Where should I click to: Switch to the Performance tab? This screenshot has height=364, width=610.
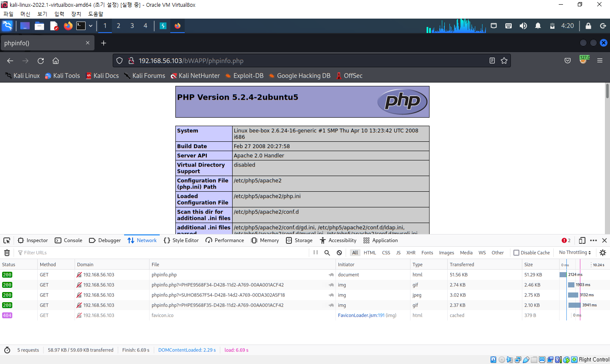(x=225, y=240)
